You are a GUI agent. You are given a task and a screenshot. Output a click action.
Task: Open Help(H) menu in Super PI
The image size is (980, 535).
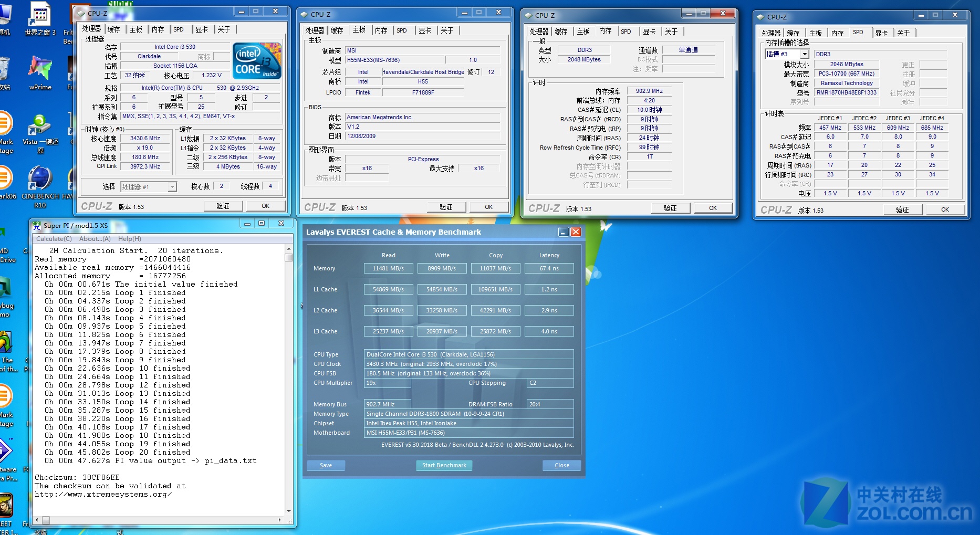pyautogui.click(x=130, y=238)
